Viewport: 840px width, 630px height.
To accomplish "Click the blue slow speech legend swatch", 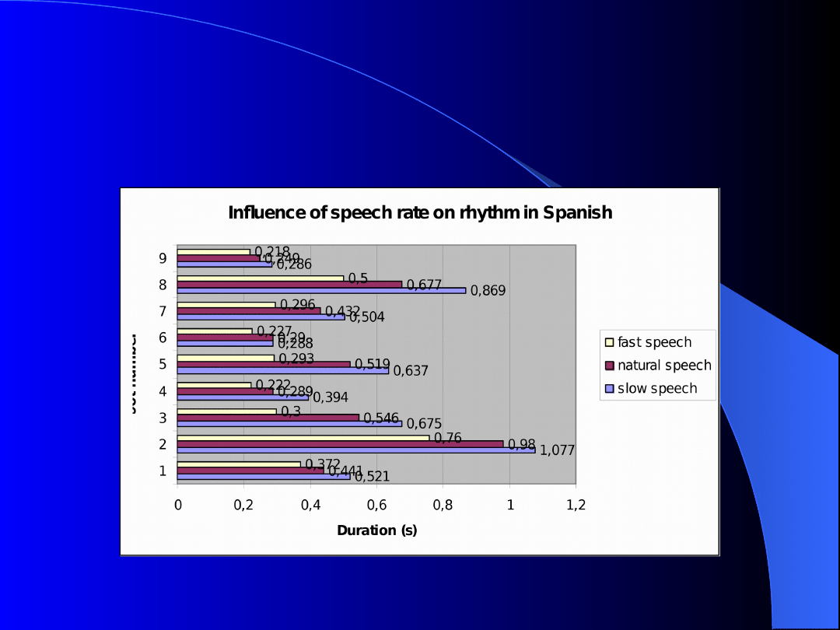I will pyautogui.click(x=610, y=389).
